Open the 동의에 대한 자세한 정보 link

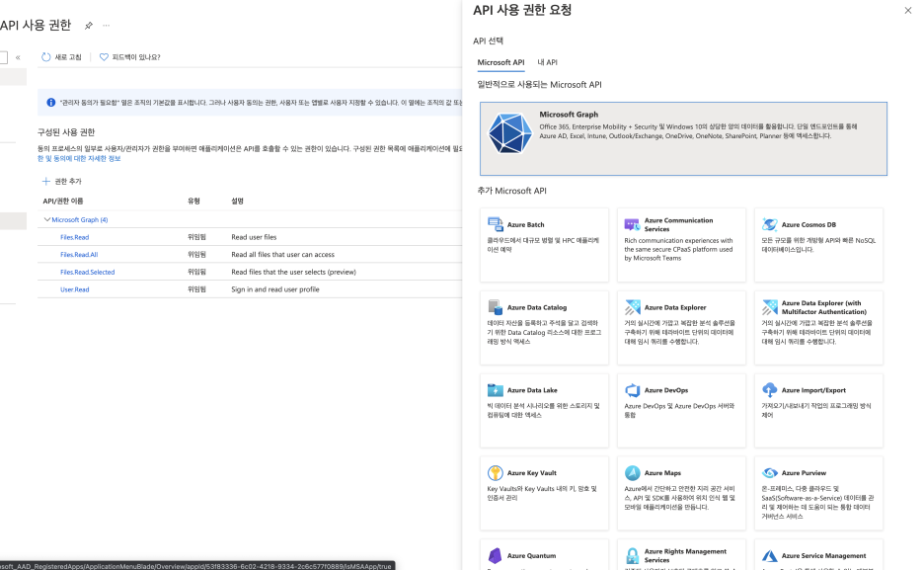[x=79, y=159]
